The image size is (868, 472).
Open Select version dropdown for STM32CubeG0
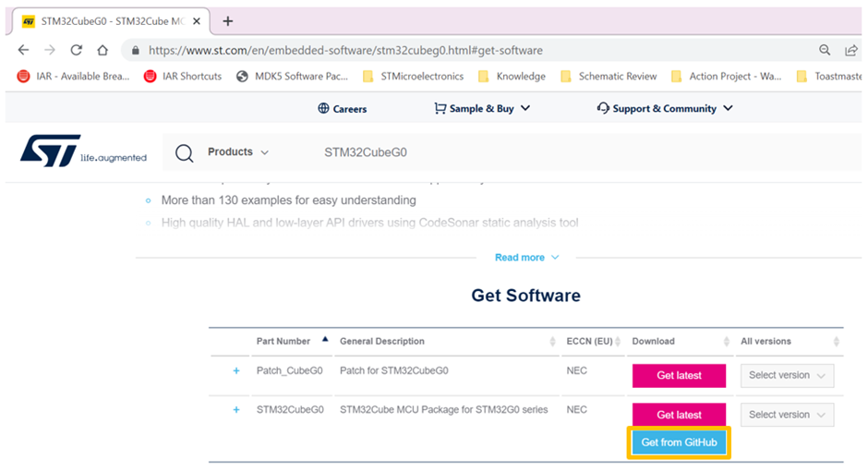pyautogui.click(x=787, y=415)
